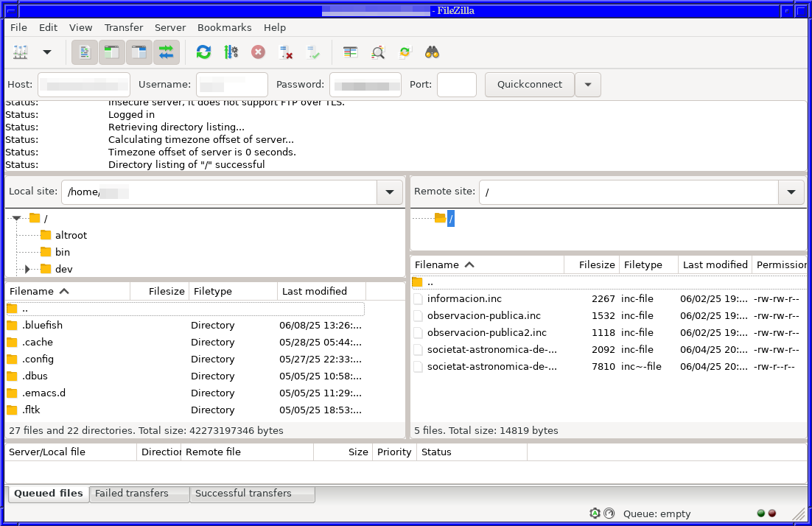
Task: Switch to Queued files tab
Action: tap(48, 494)
